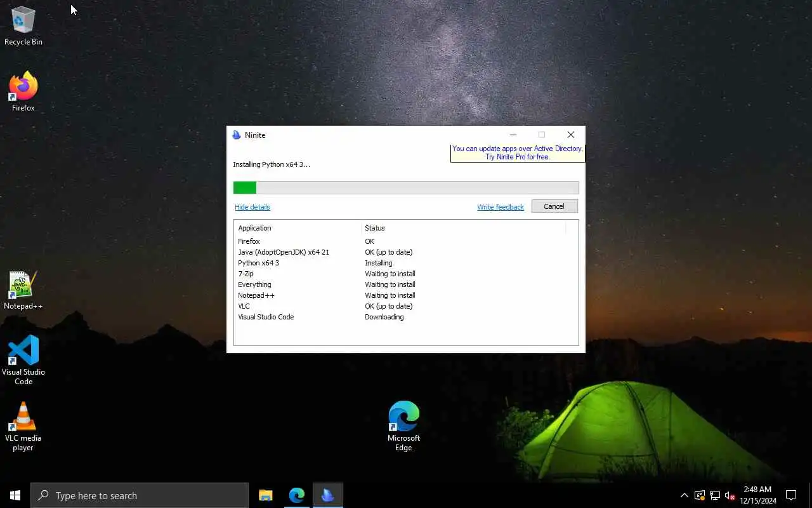Show hidden system tray icons
This screenshot has width=812, height=508.
(684, 495)
